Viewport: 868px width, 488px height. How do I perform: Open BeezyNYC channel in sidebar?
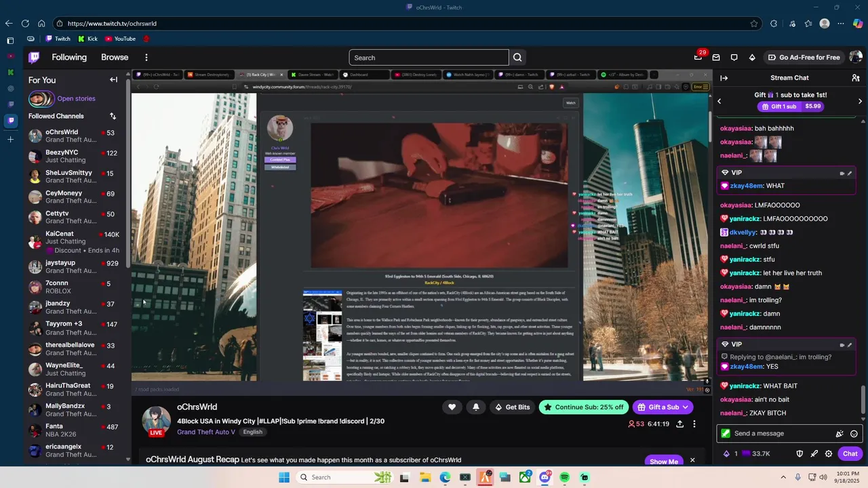[73, 156]
